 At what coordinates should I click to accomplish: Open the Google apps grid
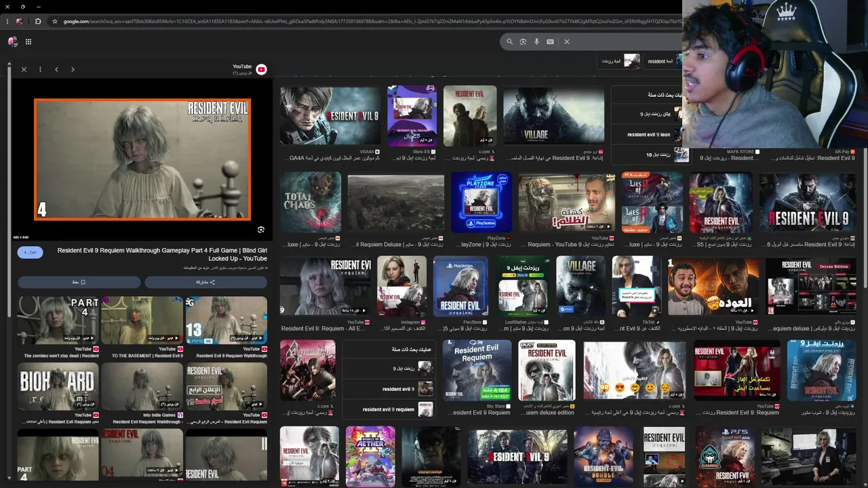tap(28, 41)
